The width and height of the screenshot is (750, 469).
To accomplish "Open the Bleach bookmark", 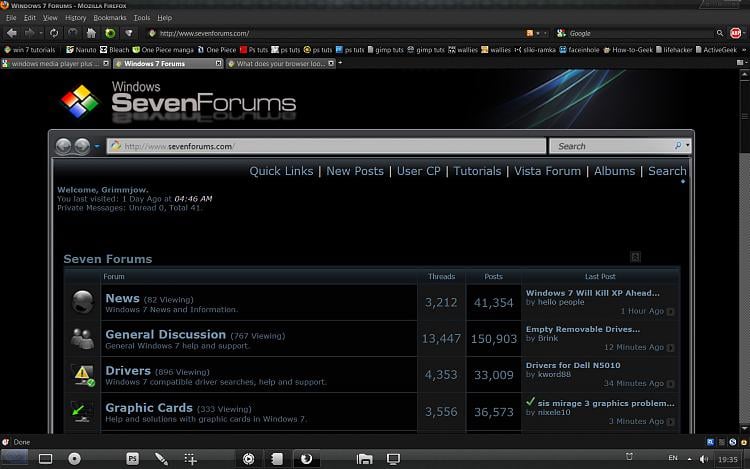I will pos(114,50).
